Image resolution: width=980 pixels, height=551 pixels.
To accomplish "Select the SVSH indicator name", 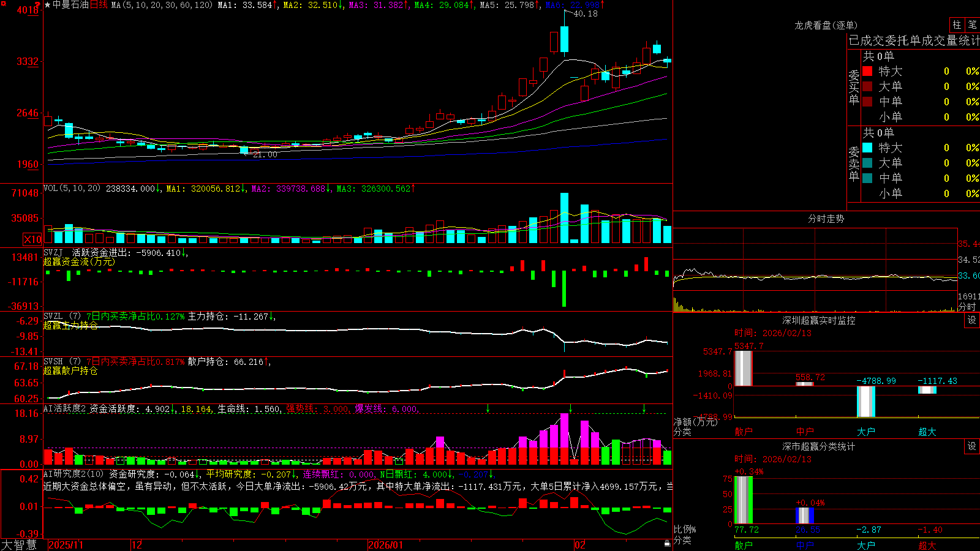I will pos(53,362).
